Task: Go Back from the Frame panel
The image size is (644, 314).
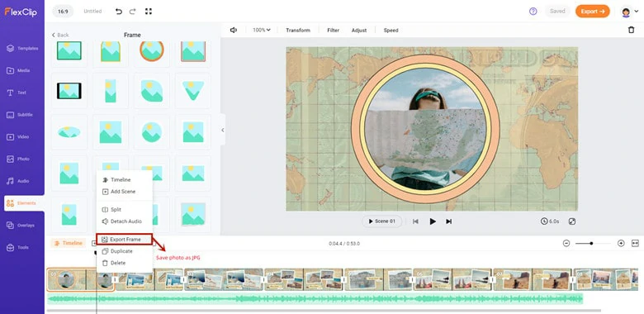Action: point(60,35)
